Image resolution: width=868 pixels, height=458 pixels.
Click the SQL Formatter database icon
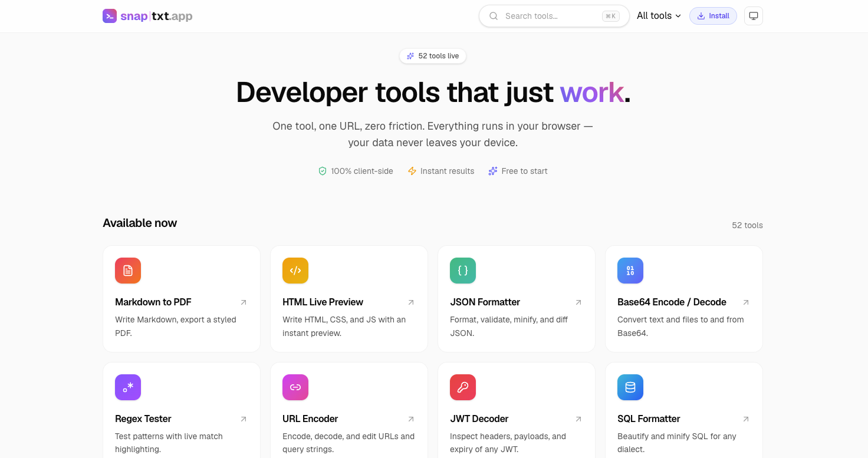tap(630, 387)
